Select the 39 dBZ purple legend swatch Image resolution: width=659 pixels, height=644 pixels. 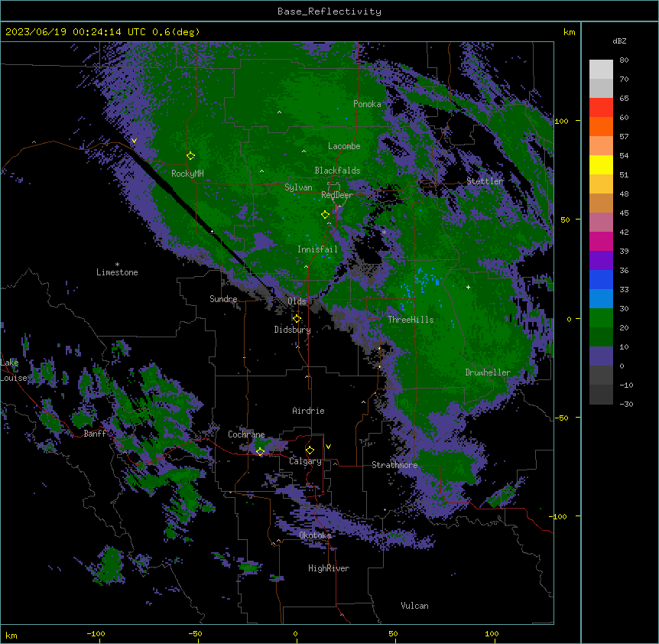[x=601, y=261]
